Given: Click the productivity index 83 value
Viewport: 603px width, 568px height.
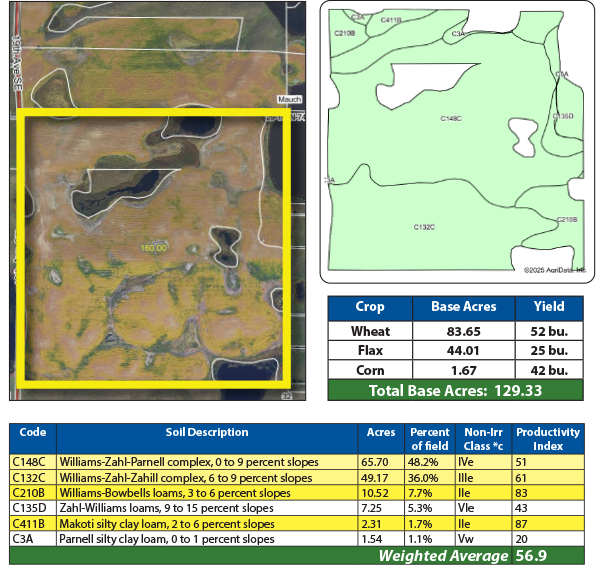Looking at the screenshot, I should pyautogui.click(x=521, y=493).
